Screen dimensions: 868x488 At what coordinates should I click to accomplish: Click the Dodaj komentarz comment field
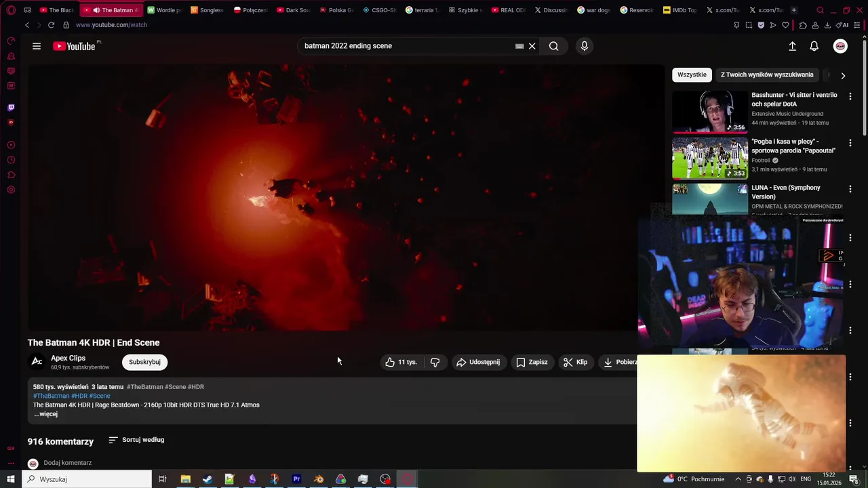[68, 463]
